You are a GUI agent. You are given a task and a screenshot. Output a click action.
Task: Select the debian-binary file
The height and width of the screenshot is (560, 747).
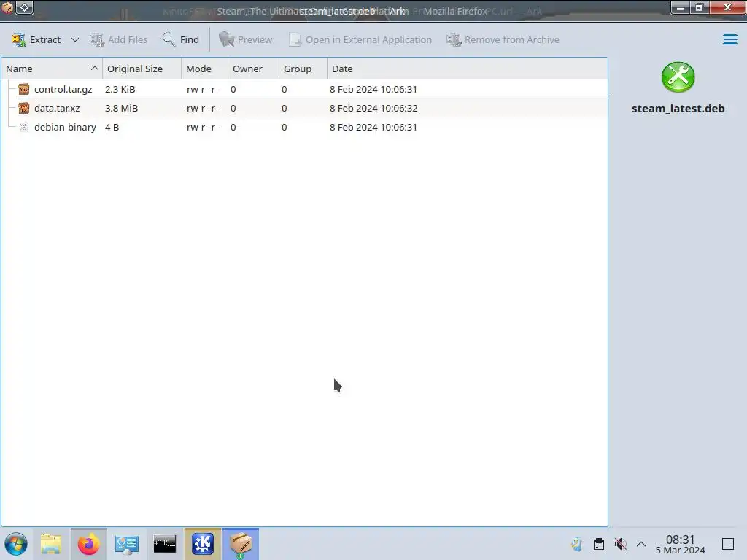(x=304, y=127)
